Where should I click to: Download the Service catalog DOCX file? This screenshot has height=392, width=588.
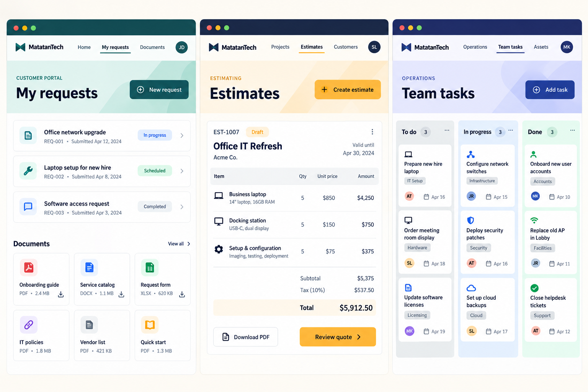tap(121, 294)
